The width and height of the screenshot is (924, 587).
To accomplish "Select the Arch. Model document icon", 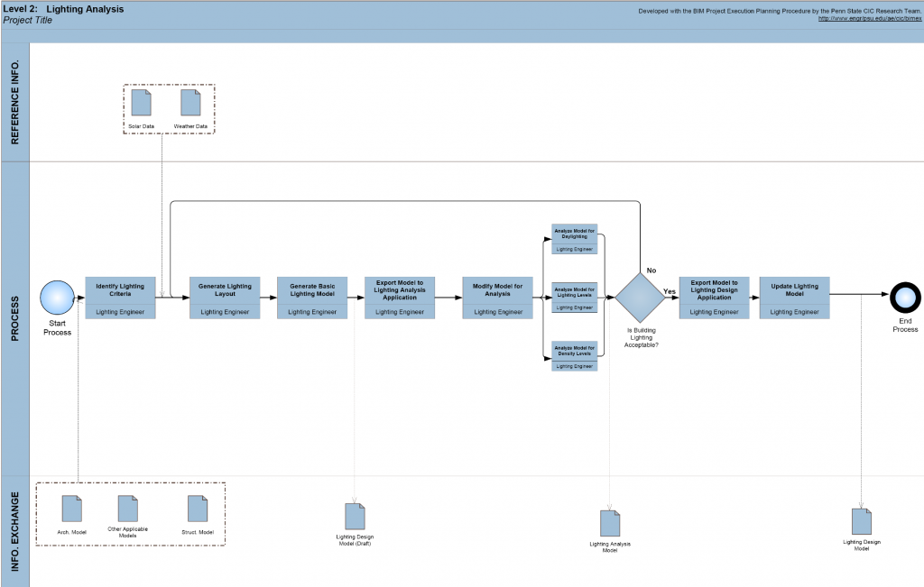I will point(72,509).
